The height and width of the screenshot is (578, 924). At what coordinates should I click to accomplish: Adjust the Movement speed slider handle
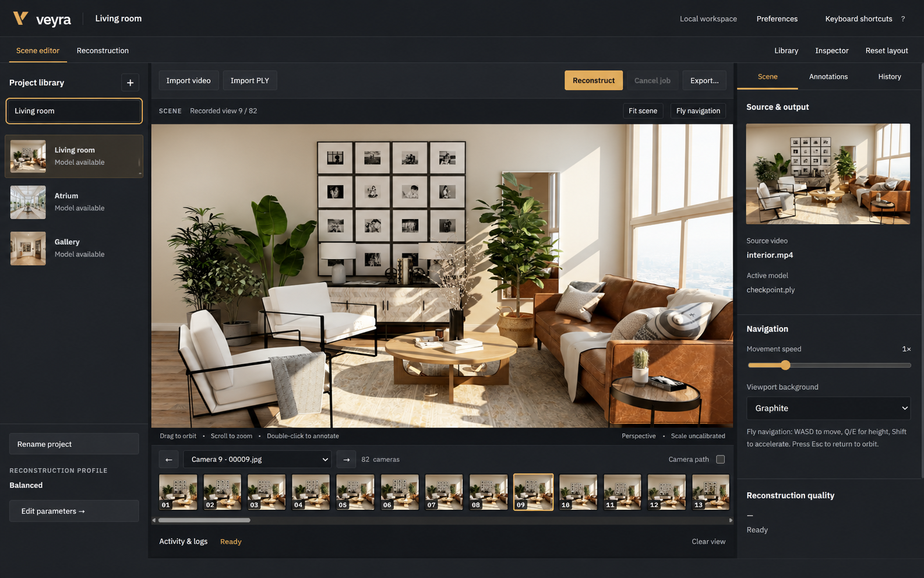(785, 365)
